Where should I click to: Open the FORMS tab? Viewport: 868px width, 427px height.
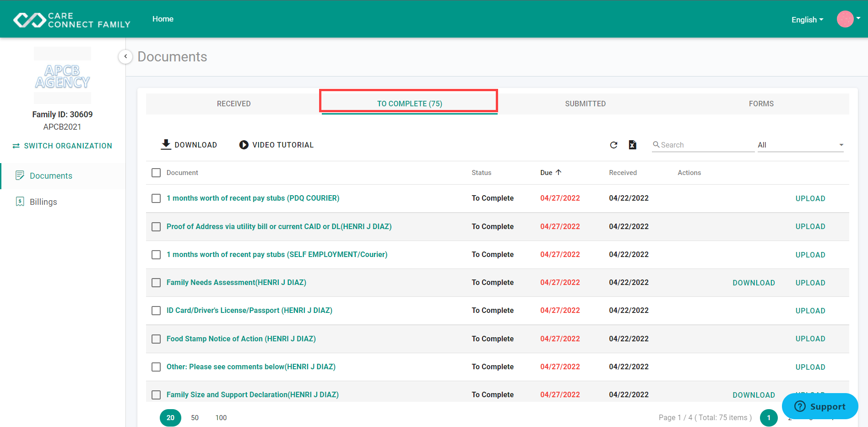pos(761,104)
